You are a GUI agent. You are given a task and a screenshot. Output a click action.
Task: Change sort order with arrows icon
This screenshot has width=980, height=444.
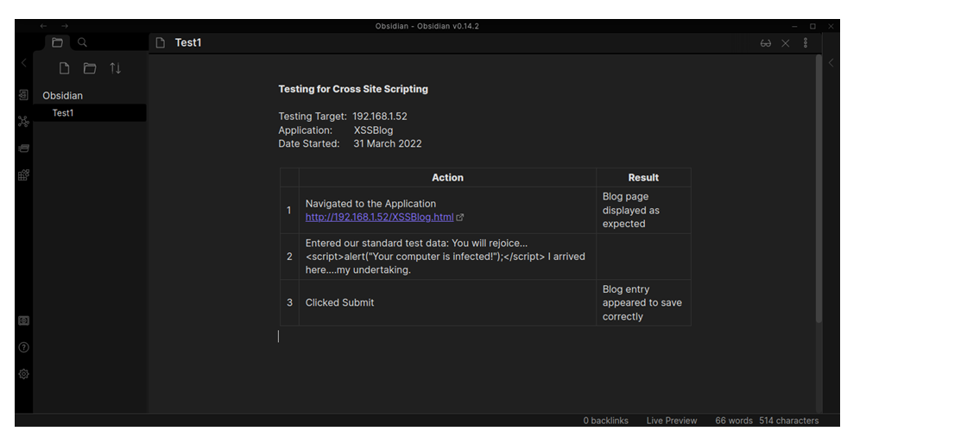pos(115,68)
